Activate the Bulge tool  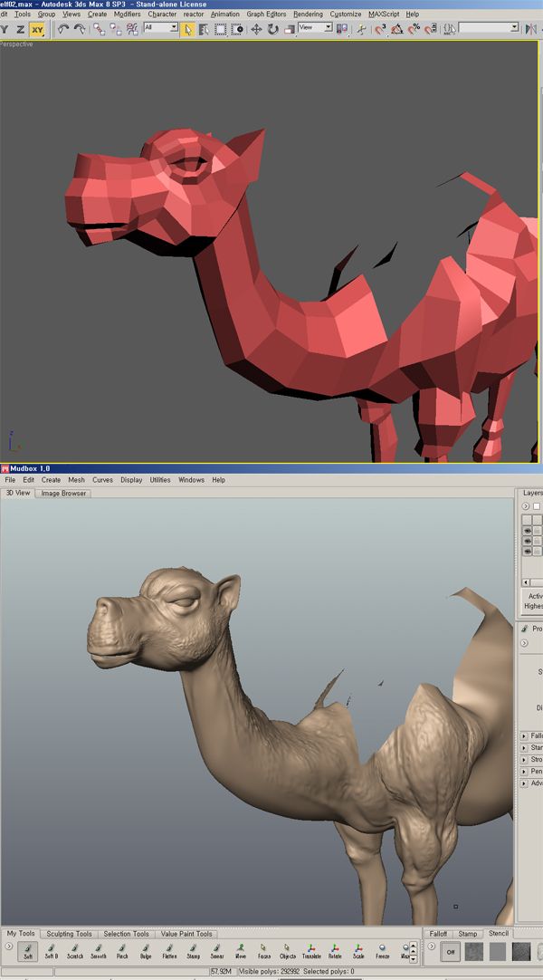[x=146, y=951]
